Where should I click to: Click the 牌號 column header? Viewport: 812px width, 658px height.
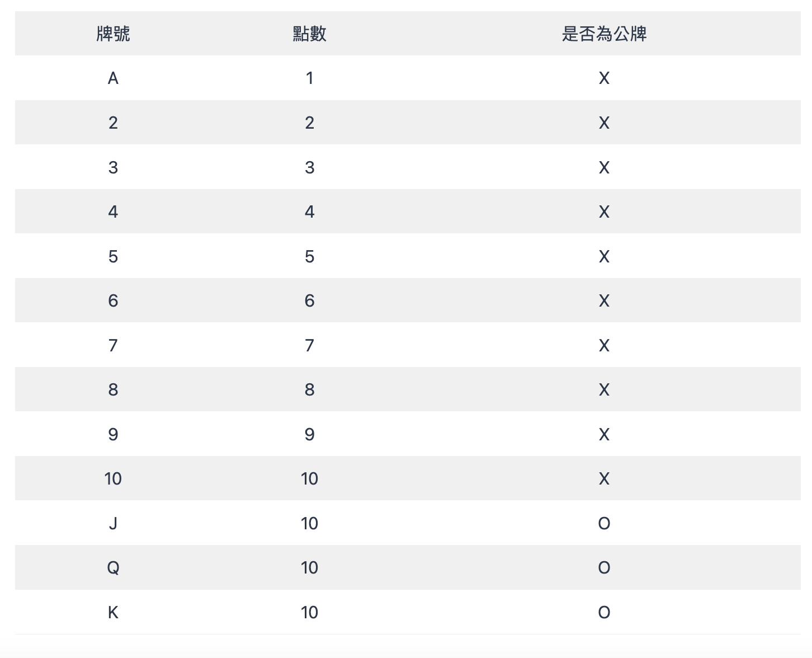click(x=113, y=34)
